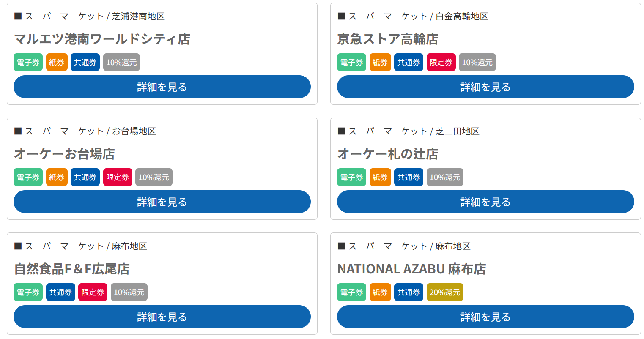This screenshot has width=644, height=339.
Task: View details of オーケー札の辻店
Action: [x=485, y=202]
